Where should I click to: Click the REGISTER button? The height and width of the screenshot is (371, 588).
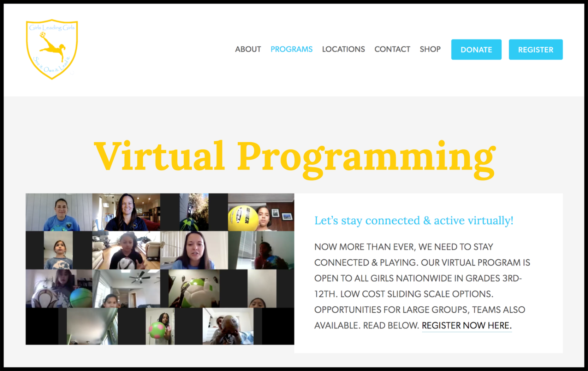pyautogui.click(x=535, y=49)
